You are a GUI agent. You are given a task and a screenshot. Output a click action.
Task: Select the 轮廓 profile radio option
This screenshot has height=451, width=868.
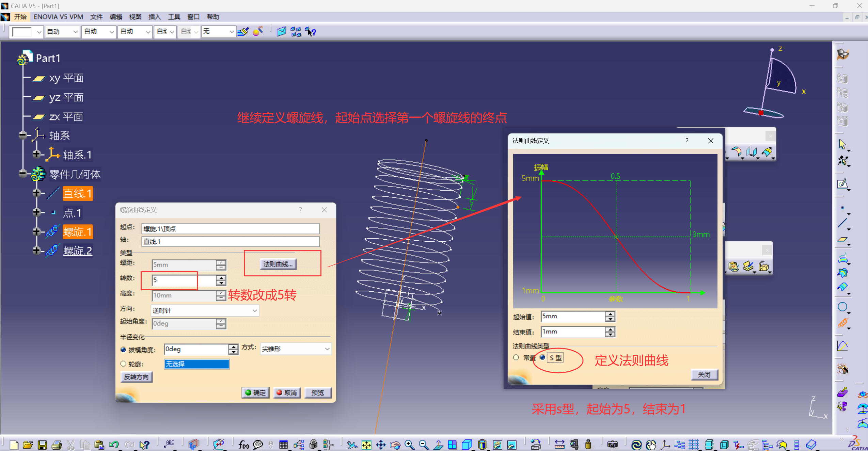[123, 364]
